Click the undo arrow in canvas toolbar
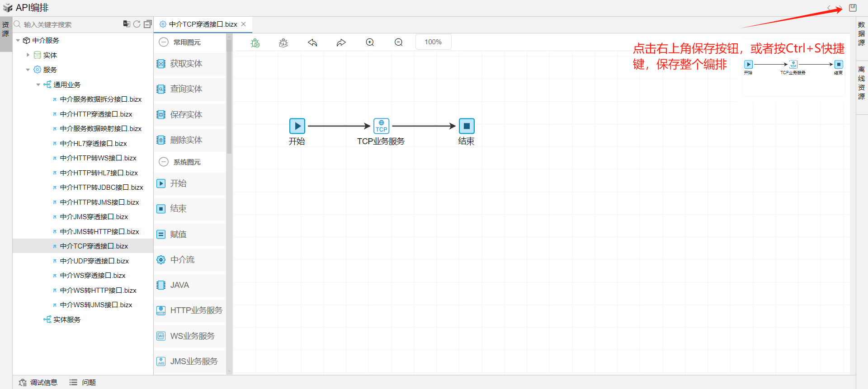The width and height of the screenshot is (868, 389). pos(312,42)
